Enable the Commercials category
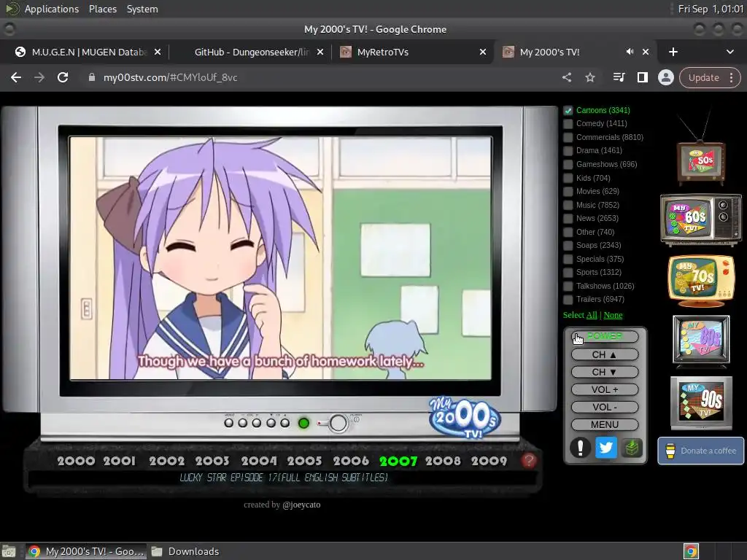Image resolution: width=747 pixels, height=560 pixels. click(568, 138)
